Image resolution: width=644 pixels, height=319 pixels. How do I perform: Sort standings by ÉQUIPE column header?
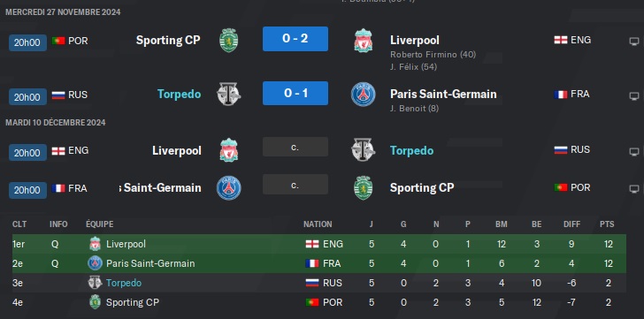pos(99,224)
